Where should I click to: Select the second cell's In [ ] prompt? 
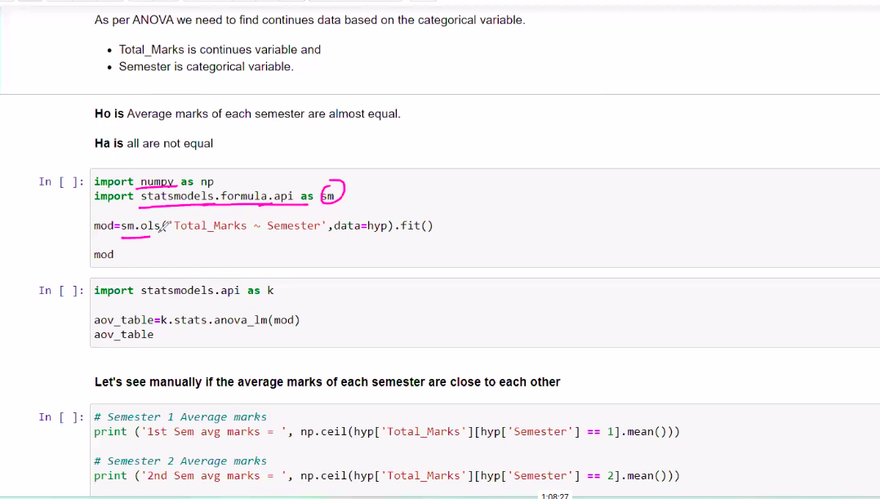click(x=61, y=291)
